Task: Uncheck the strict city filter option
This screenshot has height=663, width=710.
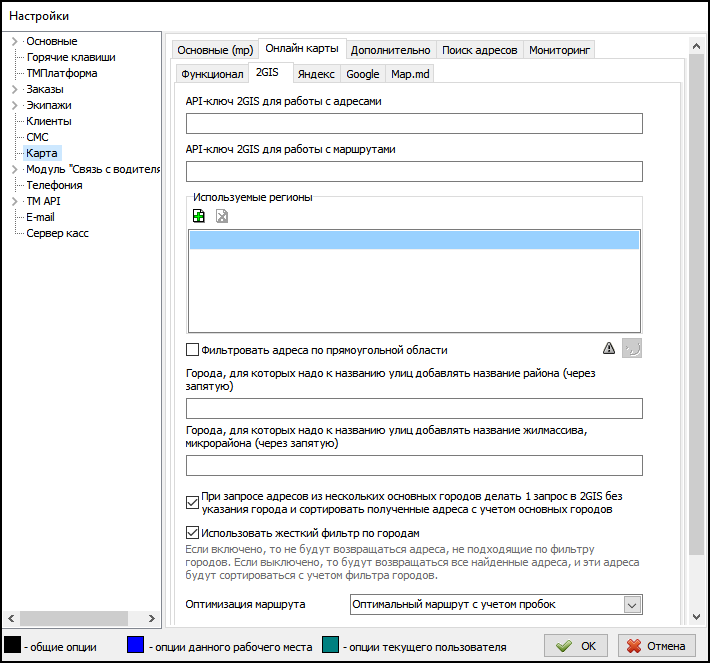Action: [x=193, y=533]
